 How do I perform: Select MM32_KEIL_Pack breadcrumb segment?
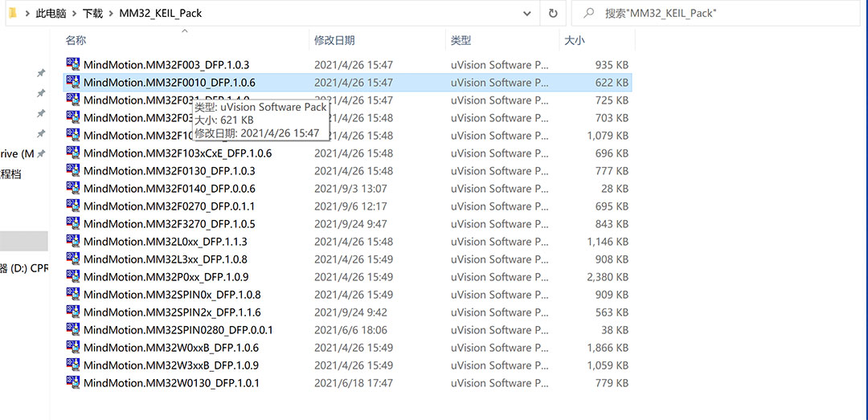point(161,14)
